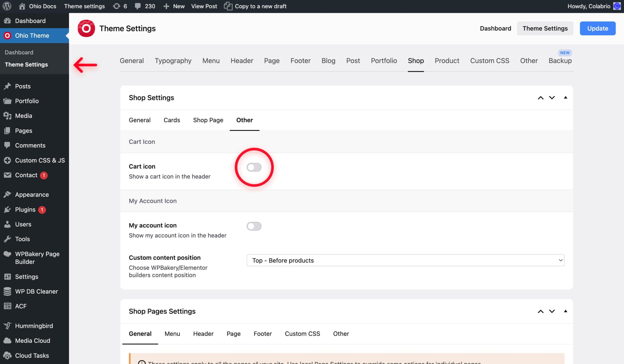Image resolution: width=624 pixels, height=364 pixels.
Task: Collapse Shop Pages Settings panel triangle
Action: click(565, 311)
